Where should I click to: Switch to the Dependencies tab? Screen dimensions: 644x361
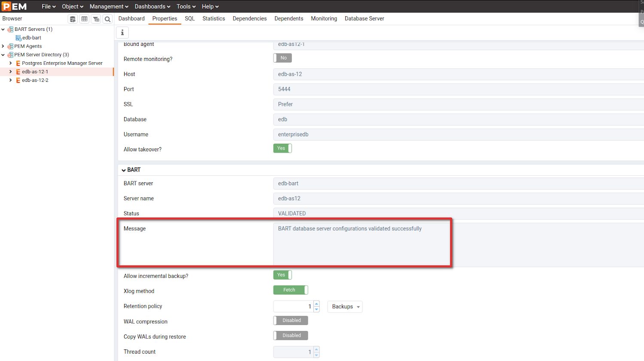249,18
